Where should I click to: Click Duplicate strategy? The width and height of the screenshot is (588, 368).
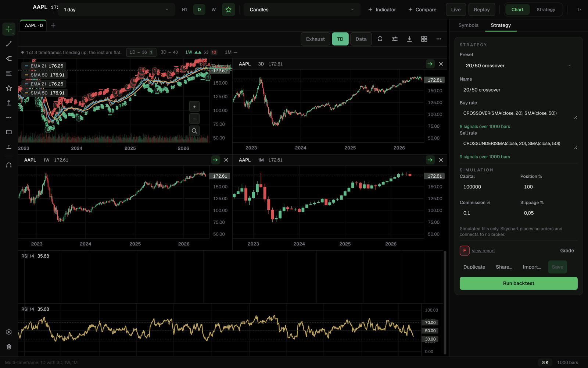tap(474, 267)
